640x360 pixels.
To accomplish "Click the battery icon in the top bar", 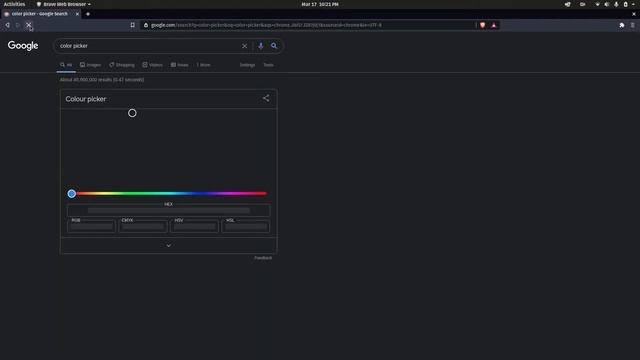I will click(625, 4).
